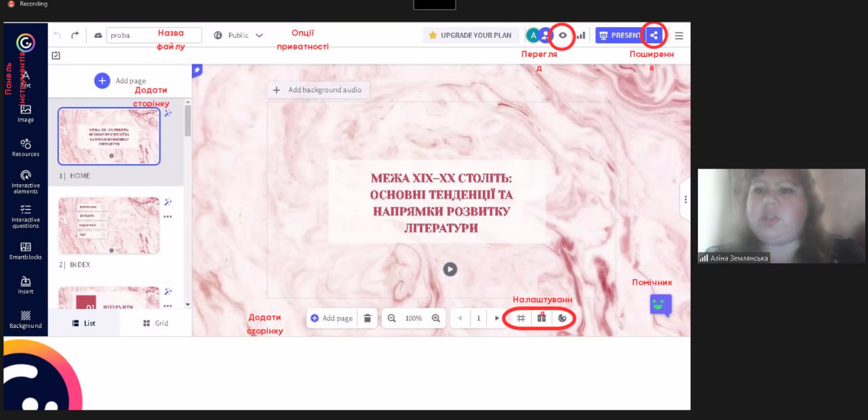Select the INDEX page thumbnail
The width and height of the screenshot is (868, 420).
click(109, 226)
